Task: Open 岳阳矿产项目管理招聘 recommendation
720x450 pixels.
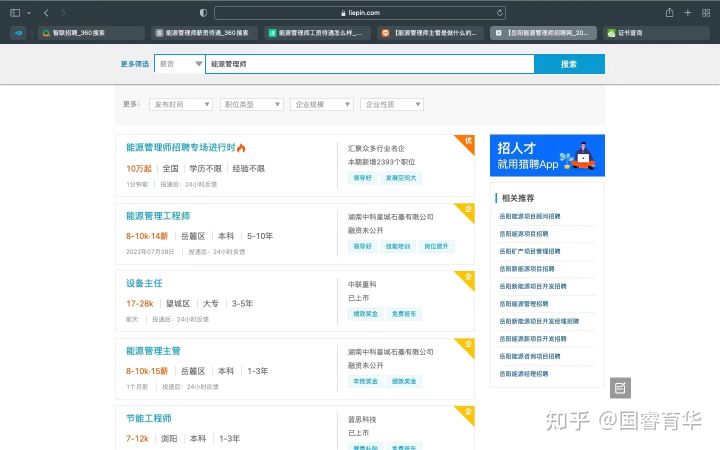Action: coord(529,251)
